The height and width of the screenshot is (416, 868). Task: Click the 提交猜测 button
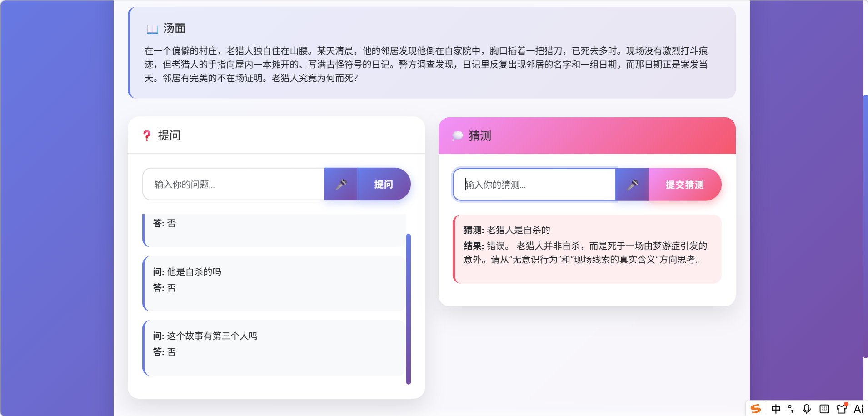pos(685,185)
